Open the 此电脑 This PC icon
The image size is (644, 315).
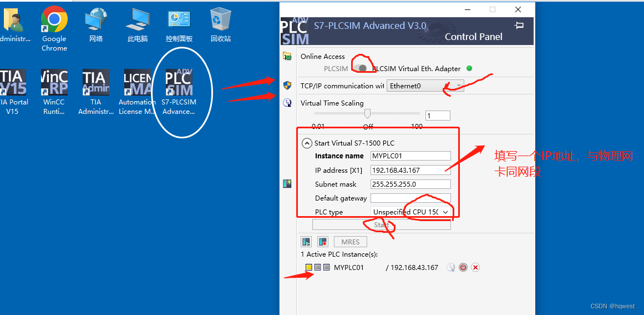pyautogui.click(x=138, y=24)
